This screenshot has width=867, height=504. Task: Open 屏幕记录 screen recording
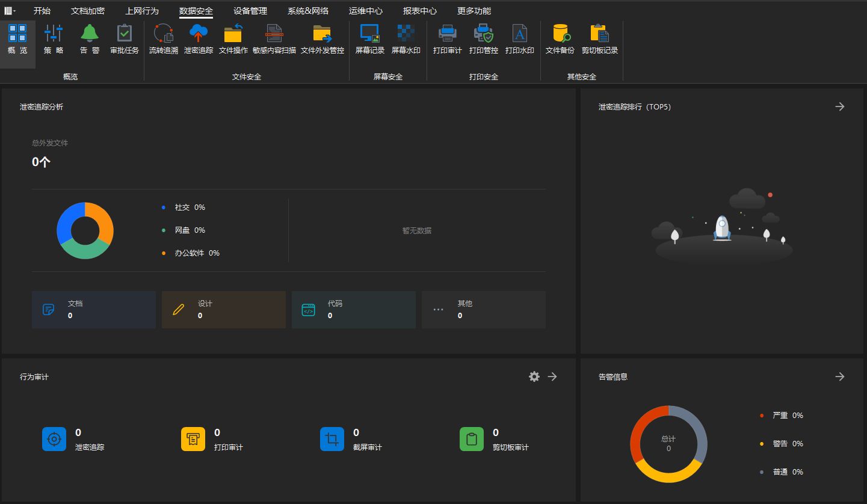pos(369,40)
